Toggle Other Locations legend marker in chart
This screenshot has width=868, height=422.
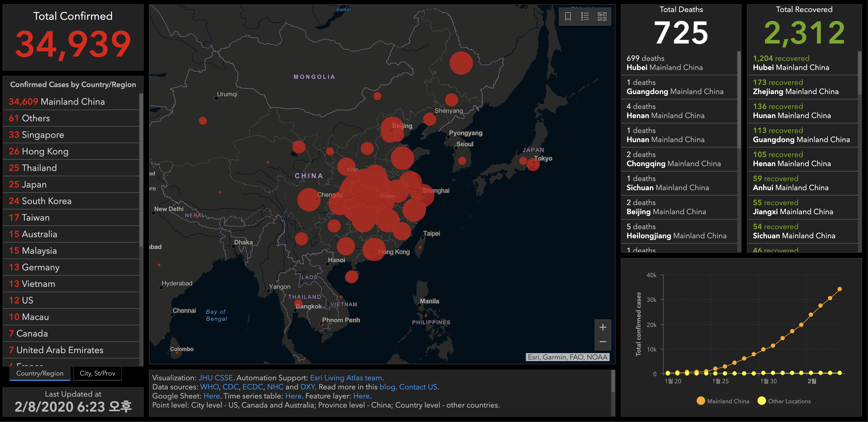(x=761, y=401)
